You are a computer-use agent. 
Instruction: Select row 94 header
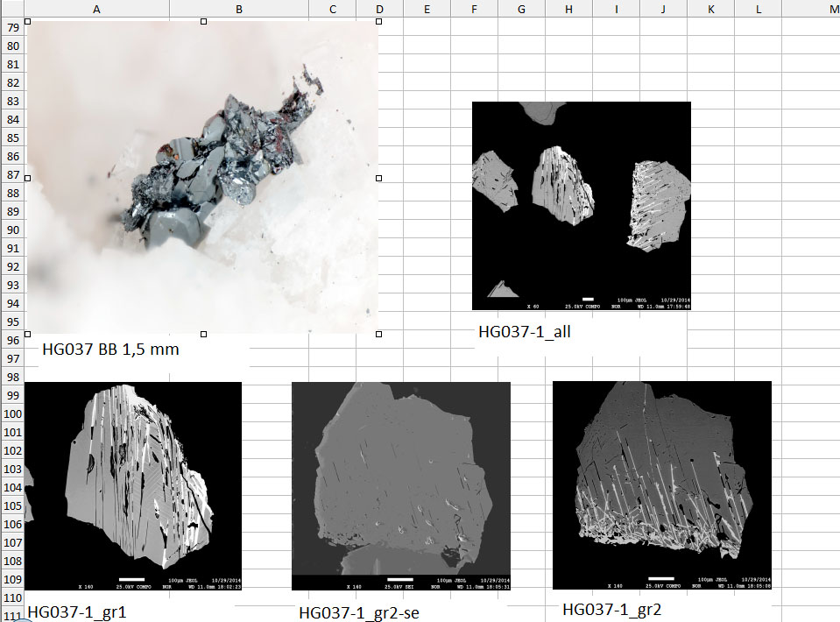click(13, 303)
